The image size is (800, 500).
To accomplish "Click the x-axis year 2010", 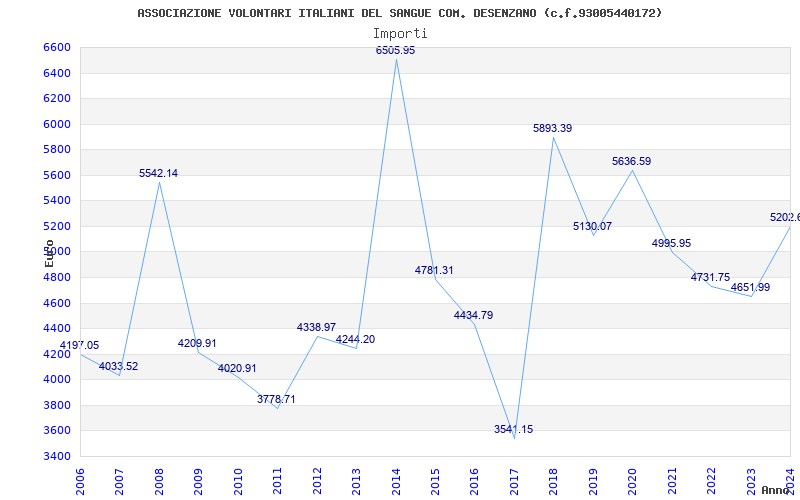I will (238, 482).
